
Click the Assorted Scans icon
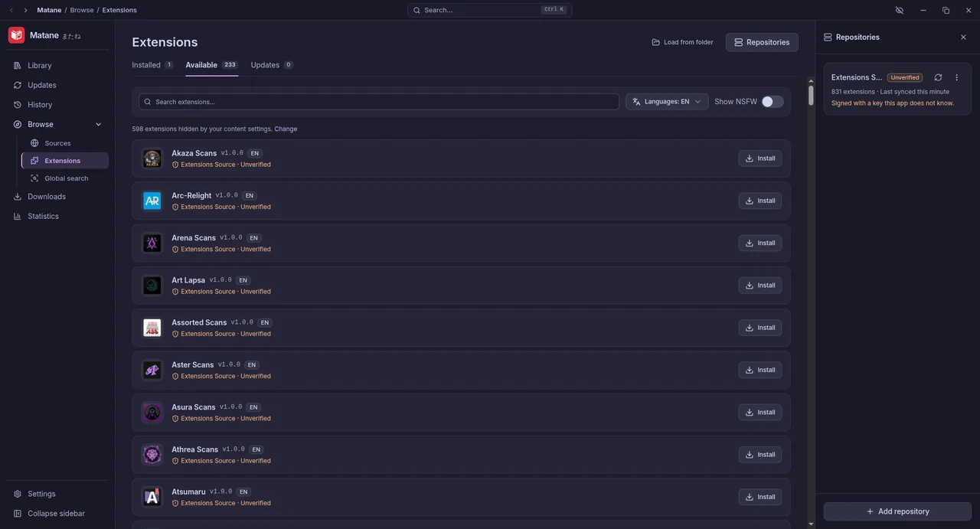click(x=152, y=328)
